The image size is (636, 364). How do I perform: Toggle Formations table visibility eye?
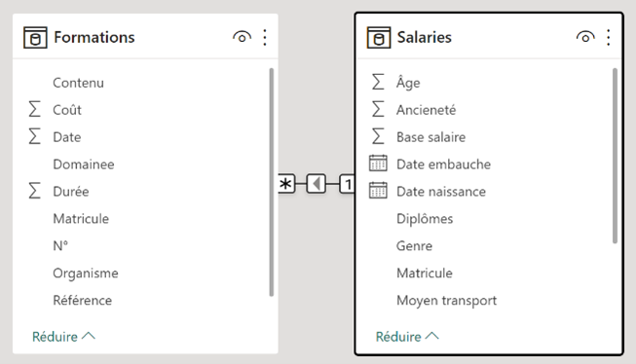pyautogui.click(x=242, y=37)
